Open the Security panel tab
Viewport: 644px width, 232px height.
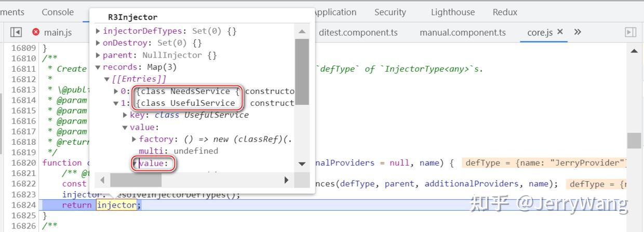[390, 12]
